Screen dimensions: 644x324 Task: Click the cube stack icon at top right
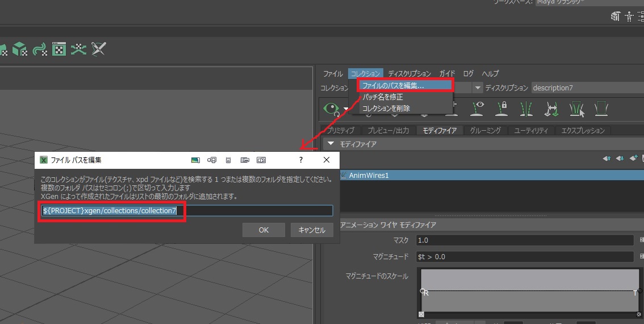click(615, 16)
